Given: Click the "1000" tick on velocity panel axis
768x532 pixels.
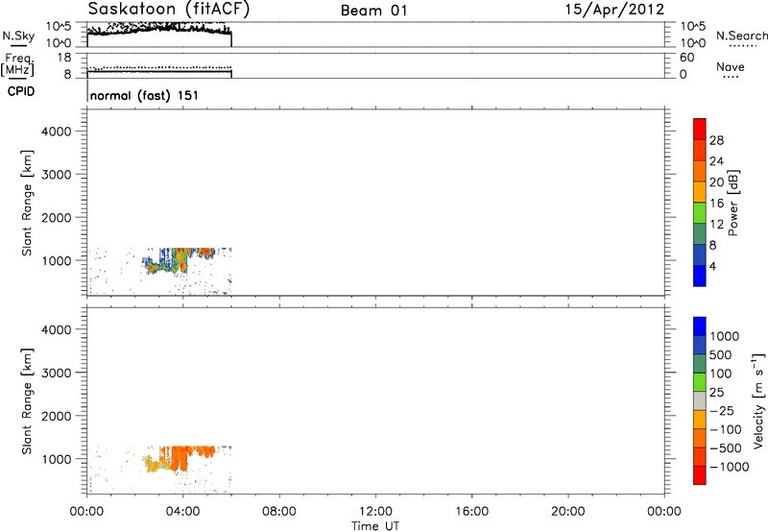Looking at the screenshot, I should (x=57, y=459).
